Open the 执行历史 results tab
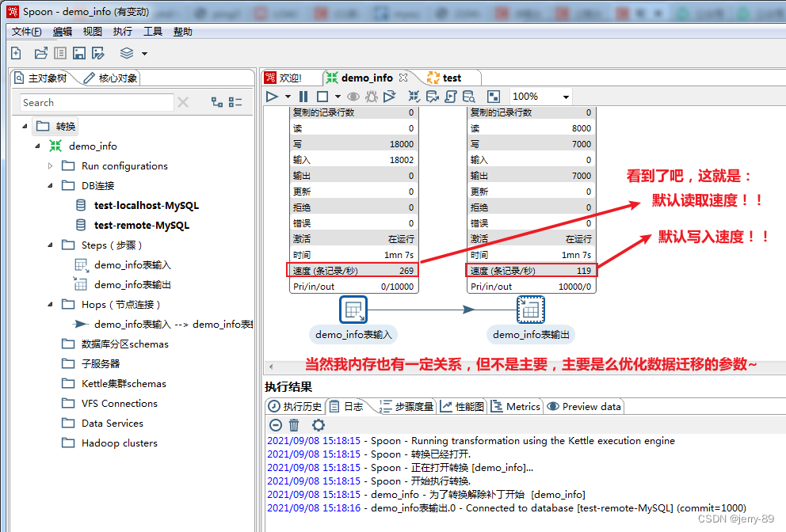 coord(296,406)
